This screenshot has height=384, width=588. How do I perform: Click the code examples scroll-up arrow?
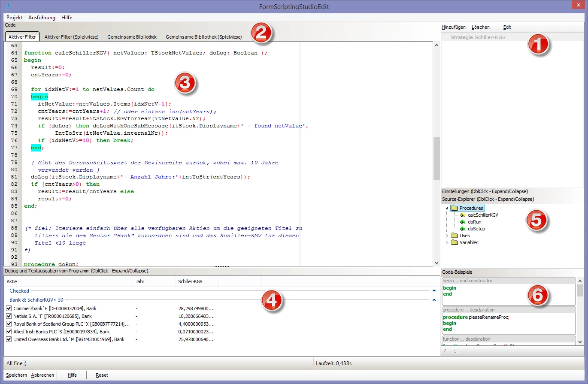pos(580,281)
